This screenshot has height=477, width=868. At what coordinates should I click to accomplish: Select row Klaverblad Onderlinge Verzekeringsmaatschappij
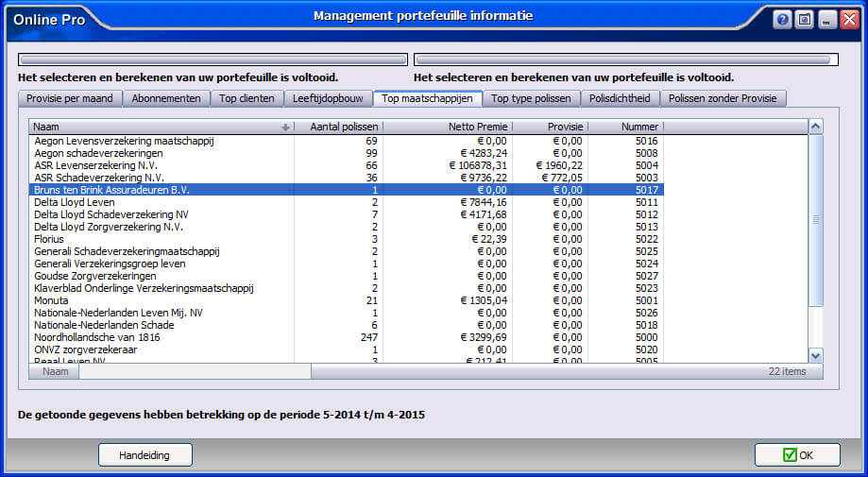(347, 288)
